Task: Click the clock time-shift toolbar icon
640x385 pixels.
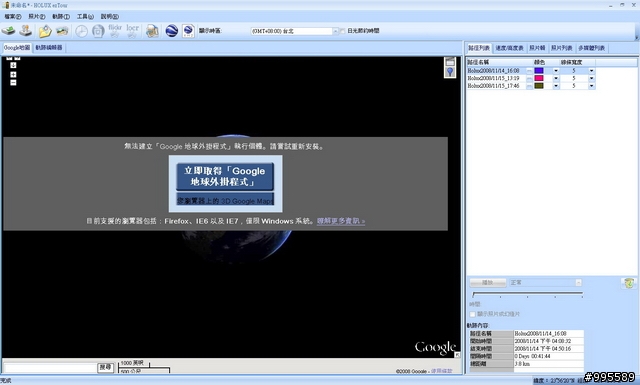Action: [x=81, y=31]
